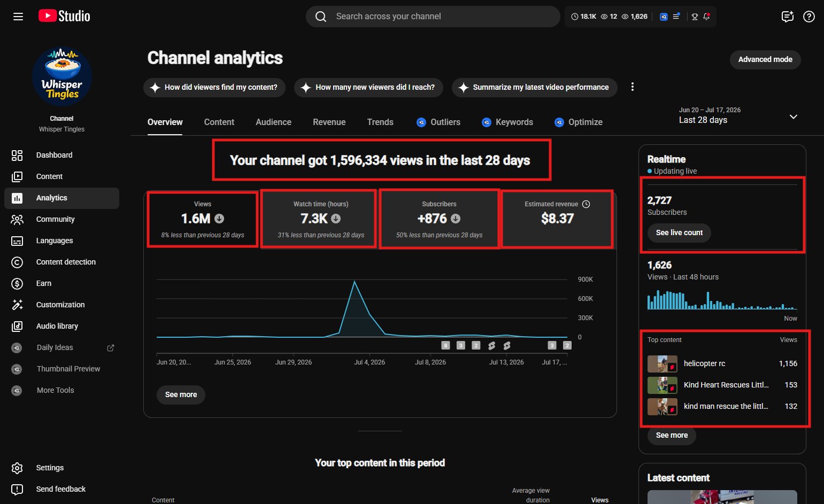824x504 pixels.
Task: Click the Advanced mode button
Action: [x=765, y=59]
